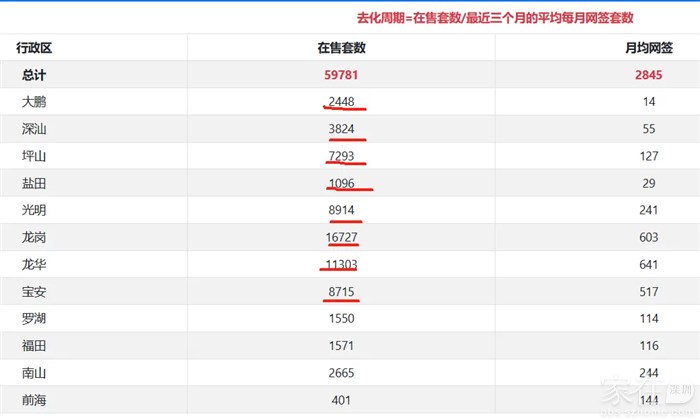
Task: Click the underlined 1096 for 盐田
Action: 341,183
